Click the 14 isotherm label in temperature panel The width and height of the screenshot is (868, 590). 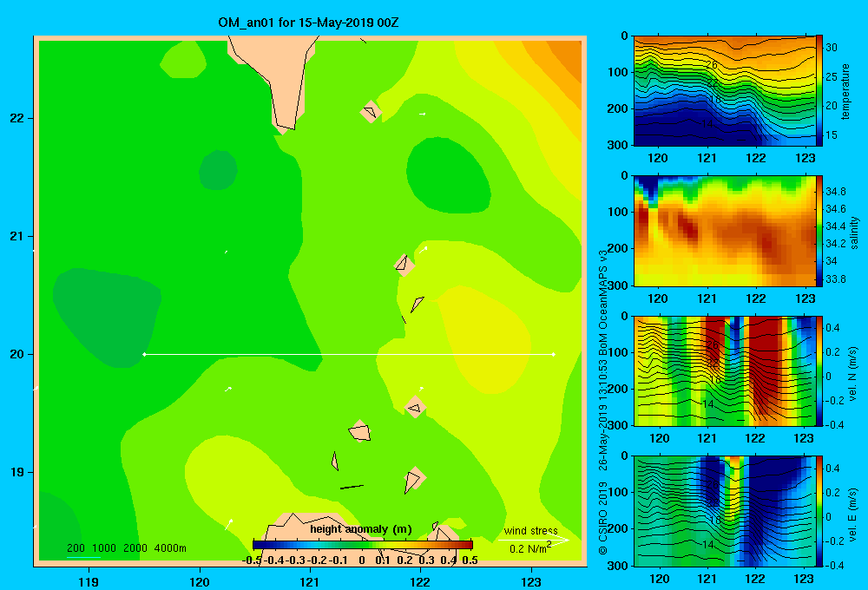[x=707, y=123]
